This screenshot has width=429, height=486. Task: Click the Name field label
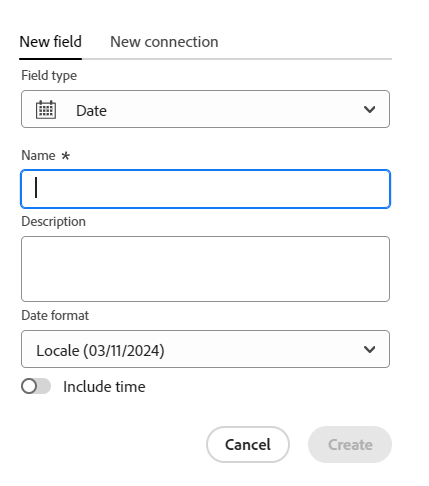[x=38, y=155]
